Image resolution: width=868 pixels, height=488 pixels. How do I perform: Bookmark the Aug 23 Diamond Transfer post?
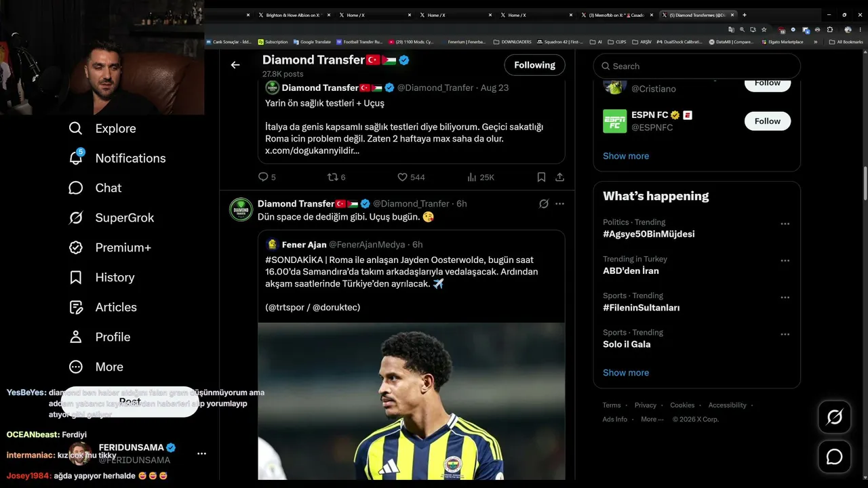click(x=541, y=177)
